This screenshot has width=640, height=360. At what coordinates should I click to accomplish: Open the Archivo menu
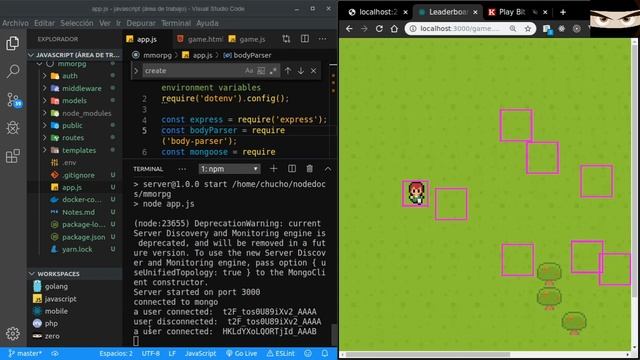coord(15,23)
